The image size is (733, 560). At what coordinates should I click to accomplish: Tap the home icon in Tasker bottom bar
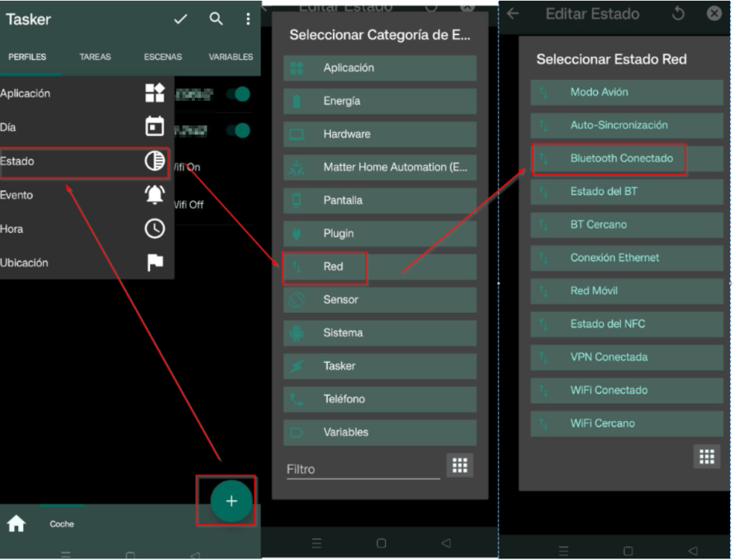[x=16, y=523]
